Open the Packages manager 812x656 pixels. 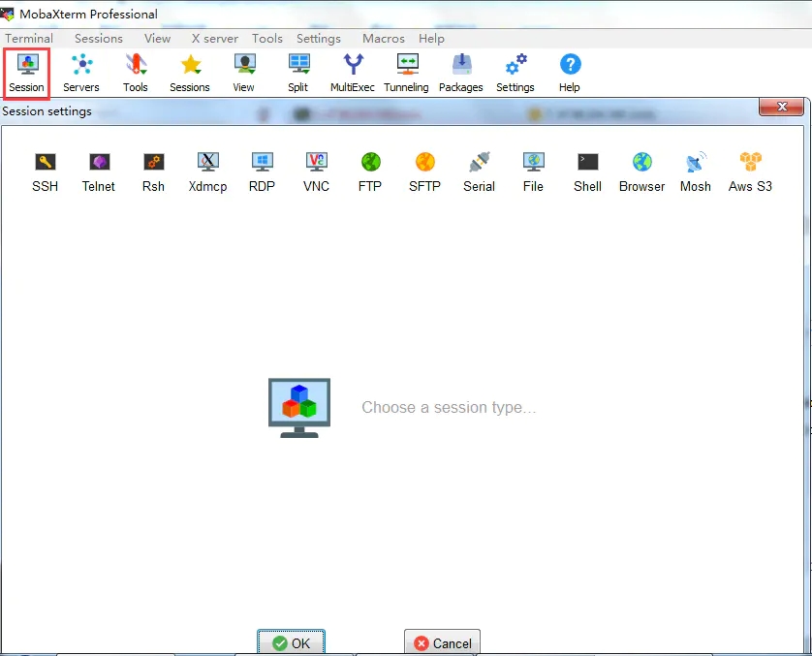coord(460,72)
